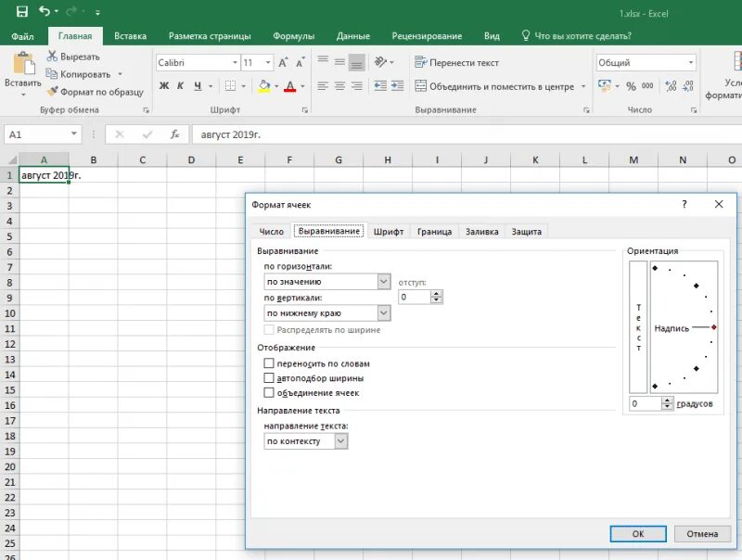Switch to the Формулы ribbon tab
The image size is (742, 560).
tap(293, 36)
